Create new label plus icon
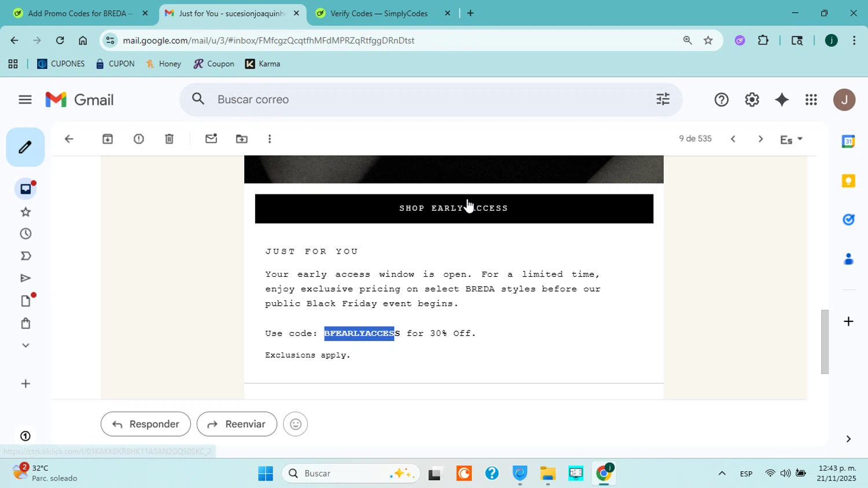This screenshot has height=488, width=868. pos(25,384)
